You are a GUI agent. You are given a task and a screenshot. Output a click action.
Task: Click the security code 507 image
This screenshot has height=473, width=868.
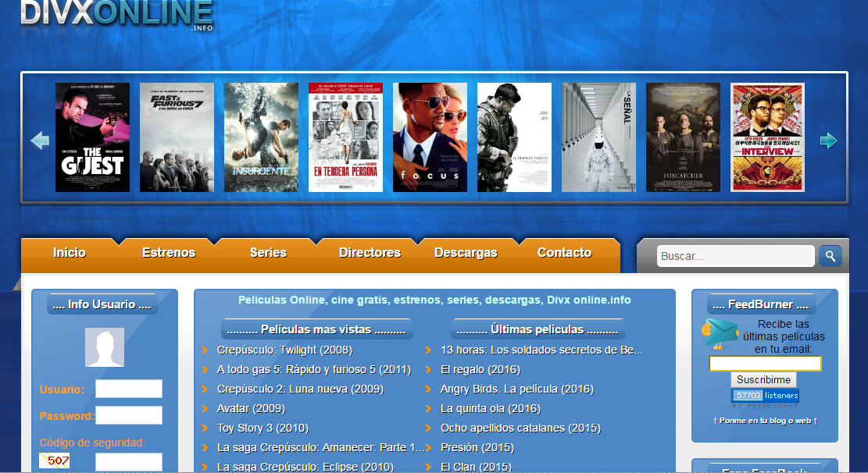click(x=54, y=461)
